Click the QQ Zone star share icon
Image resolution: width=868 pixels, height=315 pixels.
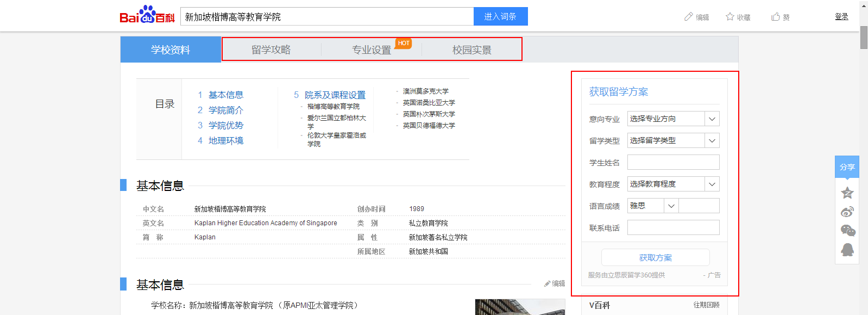(x=847, y=193)
